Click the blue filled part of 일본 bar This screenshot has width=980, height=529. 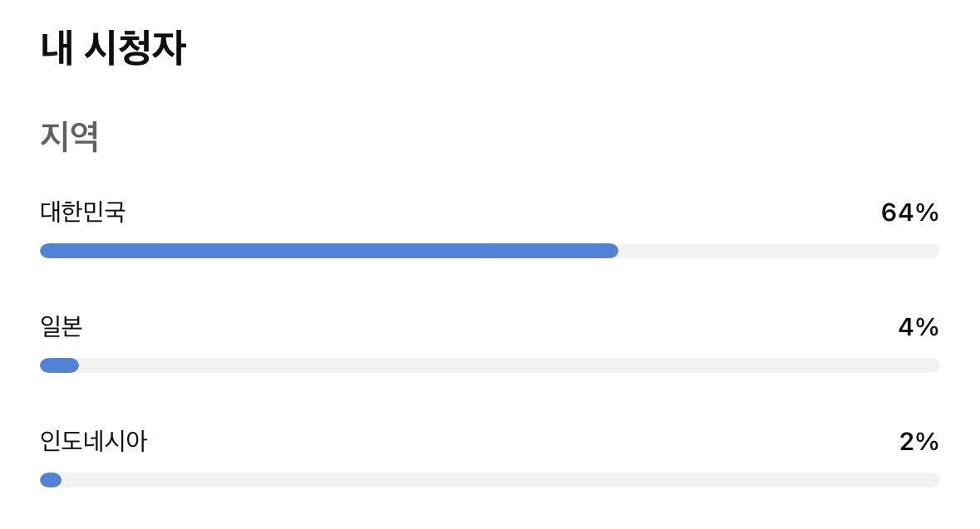[x=59, y=365]
